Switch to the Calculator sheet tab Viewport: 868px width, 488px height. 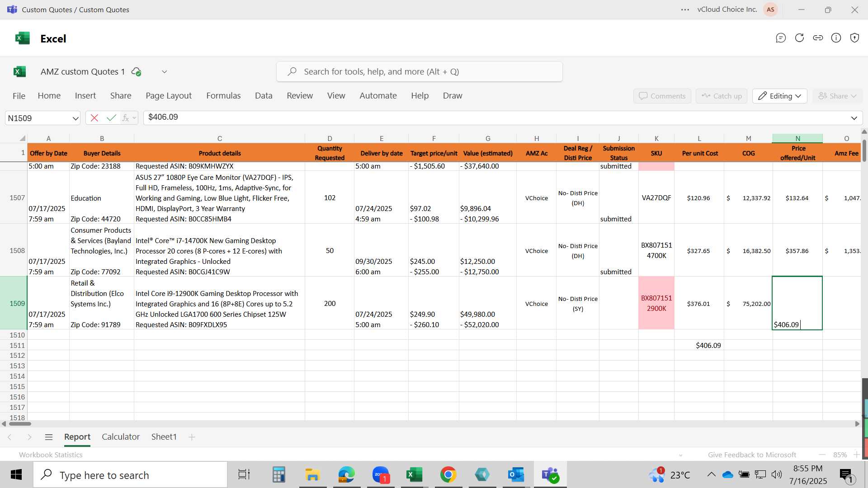(121, 437)
